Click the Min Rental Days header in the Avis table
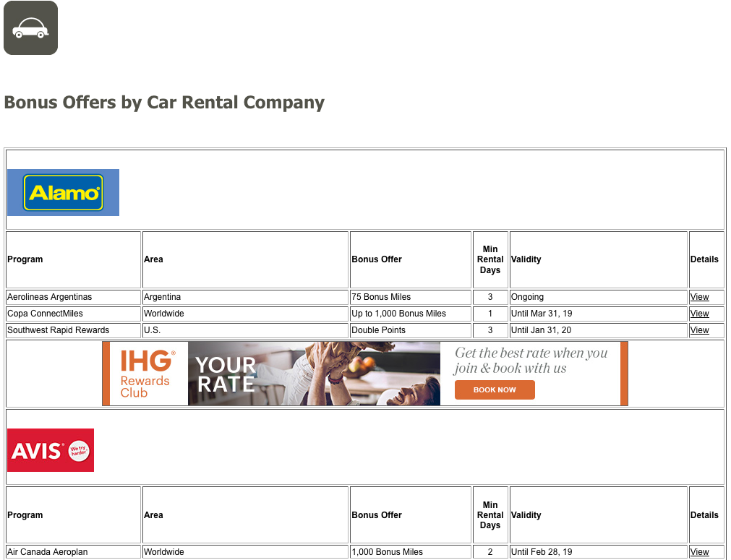Screen dimensions: 731x560 [x=490, y=514]
